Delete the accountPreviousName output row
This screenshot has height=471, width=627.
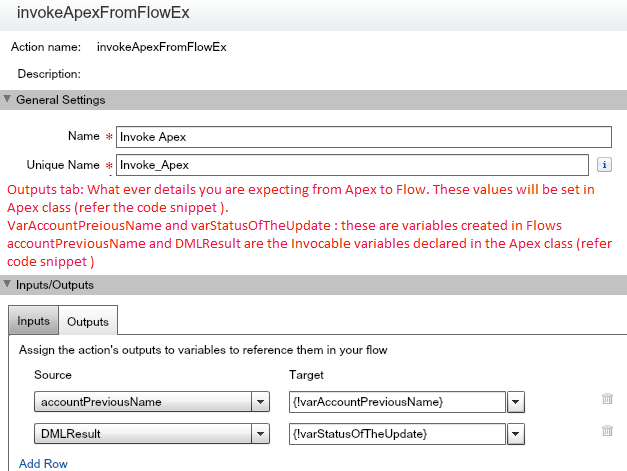click(x=607, y=399)
